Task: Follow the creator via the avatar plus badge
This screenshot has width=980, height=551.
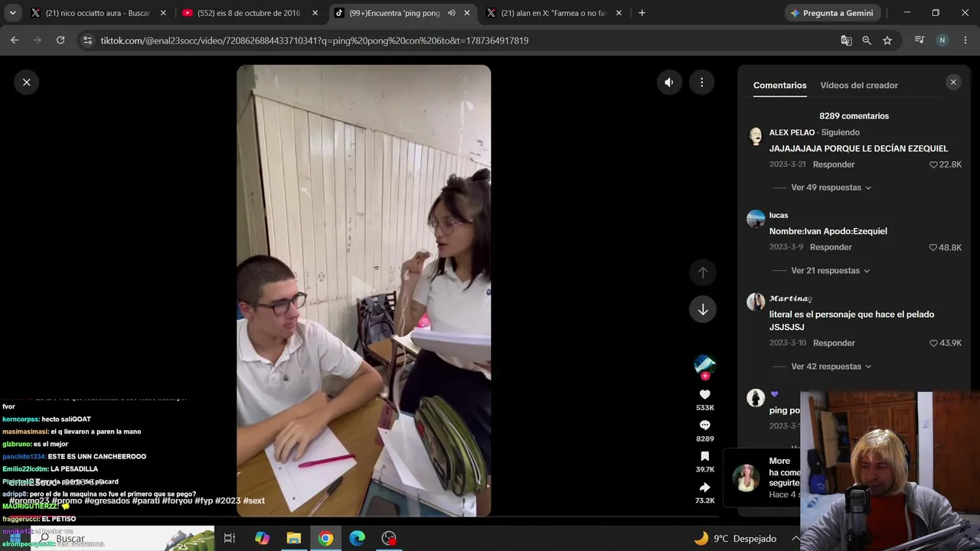Action: pyautogui.click(x=705, y=376)
